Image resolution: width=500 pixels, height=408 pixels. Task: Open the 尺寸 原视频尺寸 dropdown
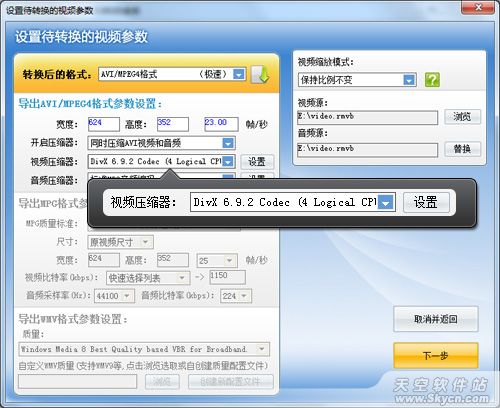pyautogui.click(x=120, y=242)
